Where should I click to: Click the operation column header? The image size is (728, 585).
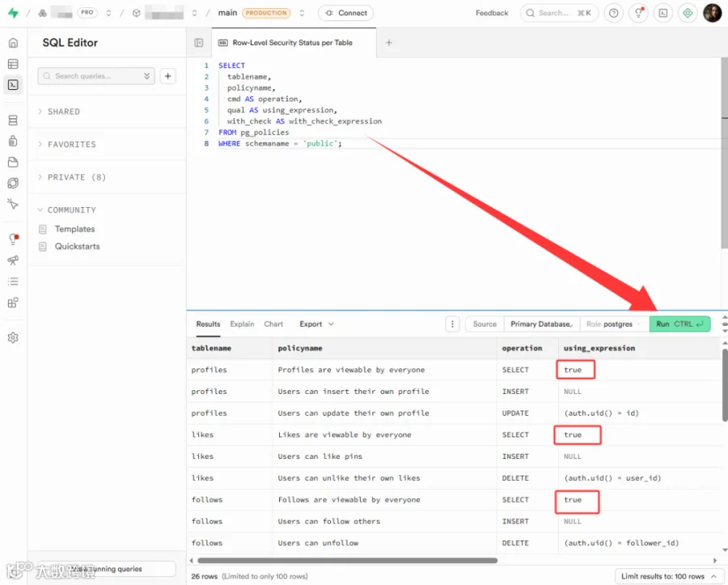[x=527, y=348]
